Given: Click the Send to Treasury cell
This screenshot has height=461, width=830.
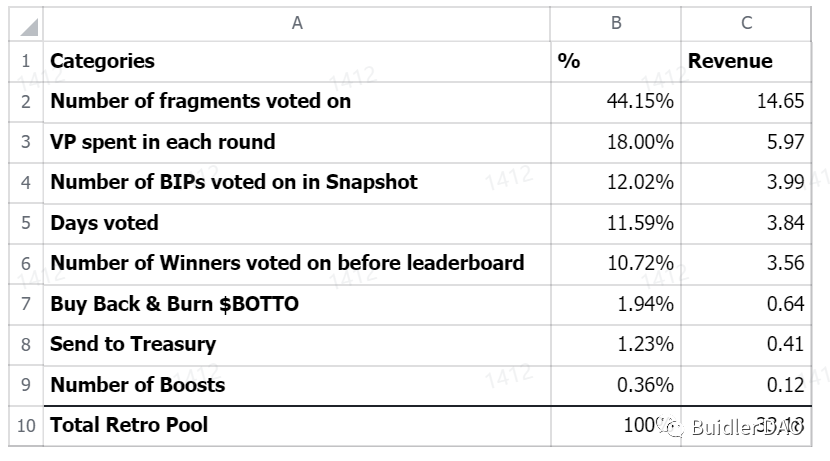Looking at the screenshot, I should 297,345.
